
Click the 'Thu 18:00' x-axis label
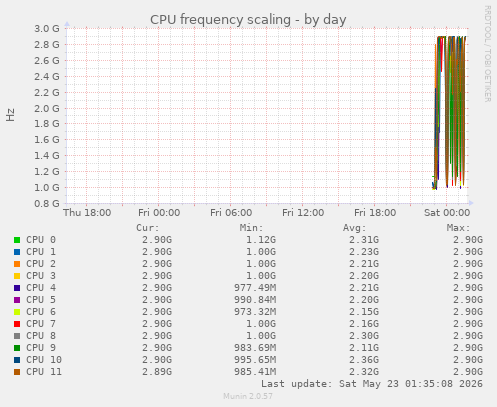(x=87, y=213)
